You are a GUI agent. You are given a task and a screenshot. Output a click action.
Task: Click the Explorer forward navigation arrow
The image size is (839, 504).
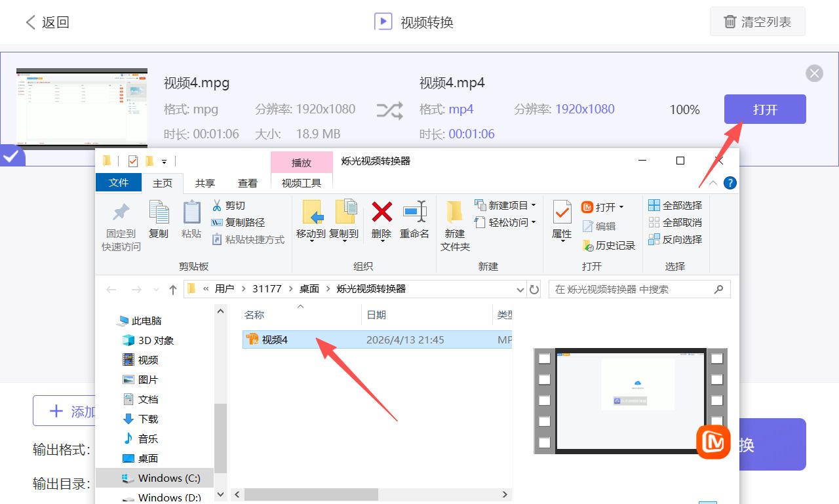pos(136,289)
